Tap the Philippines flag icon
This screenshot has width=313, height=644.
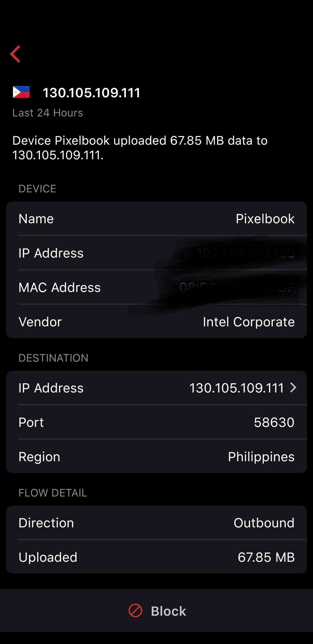coord(21,92)
